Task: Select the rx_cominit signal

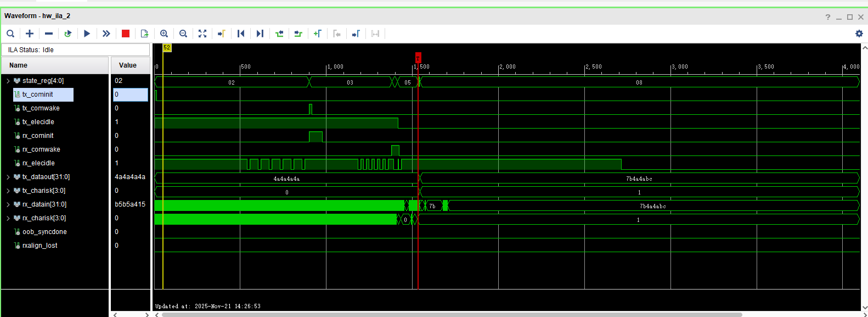Action: 38,136
